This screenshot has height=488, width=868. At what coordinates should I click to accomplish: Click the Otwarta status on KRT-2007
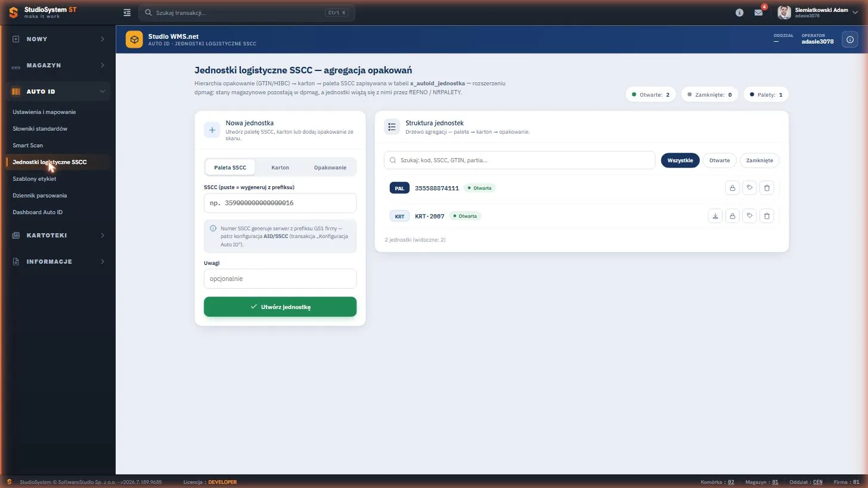465,216
